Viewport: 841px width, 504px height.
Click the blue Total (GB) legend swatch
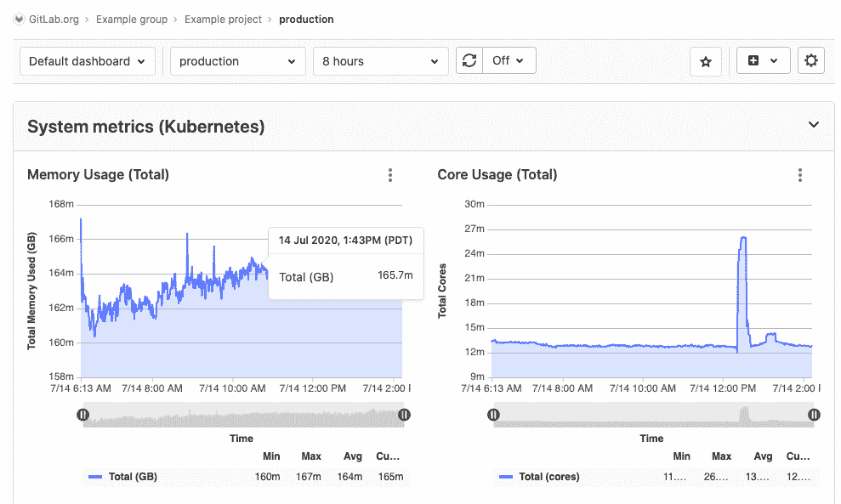[x=94, y=477]
